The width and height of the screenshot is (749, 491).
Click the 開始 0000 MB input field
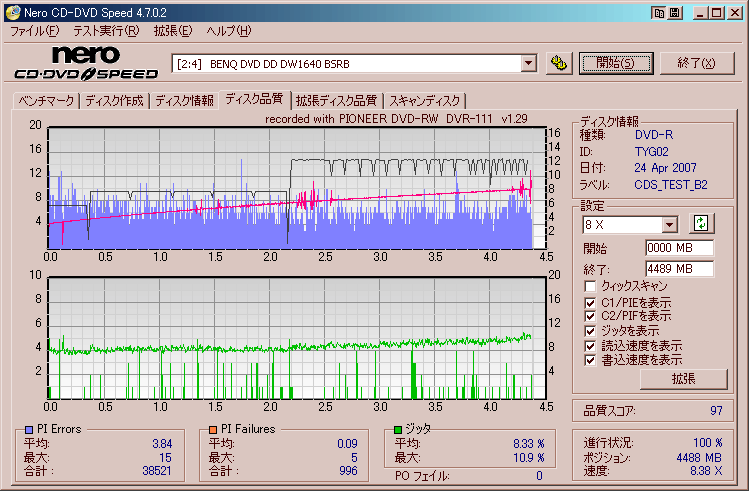[x=679, y=248]
